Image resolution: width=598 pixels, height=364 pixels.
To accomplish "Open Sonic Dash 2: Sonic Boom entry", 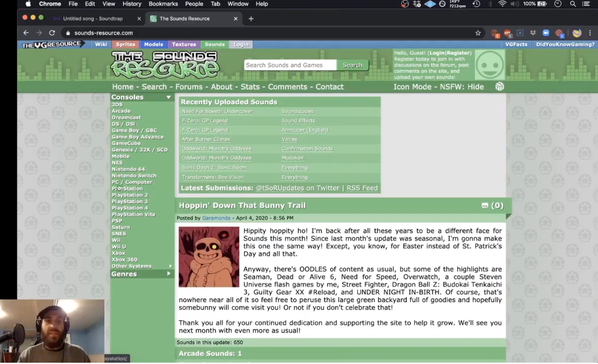I will [x=214, y=167].
